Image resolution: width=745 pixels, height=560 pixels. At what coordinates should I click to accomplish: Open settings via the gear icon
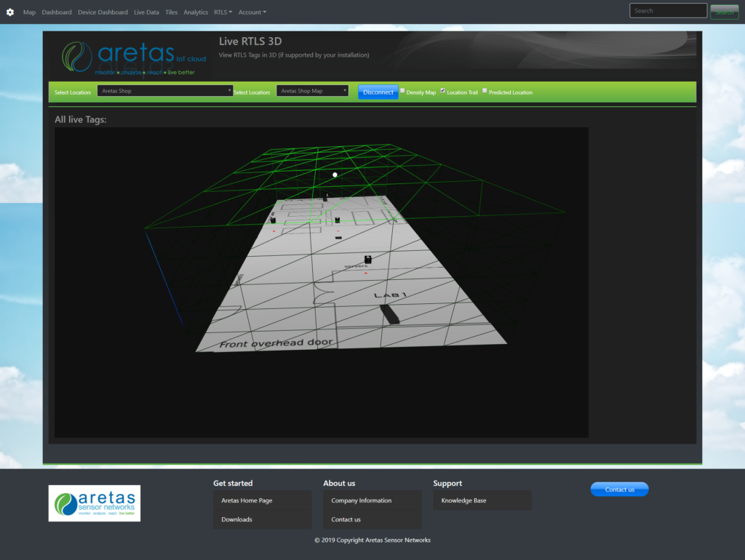[9, 12]
